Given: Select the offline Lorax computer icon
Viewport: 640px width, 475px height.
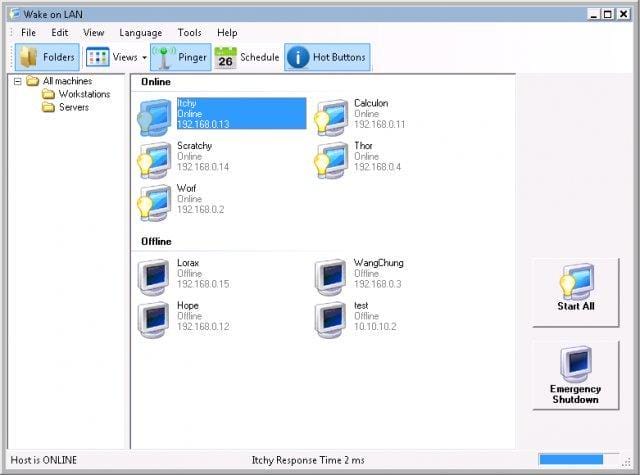Looking at the screenshot, I should tap(154, 276).
